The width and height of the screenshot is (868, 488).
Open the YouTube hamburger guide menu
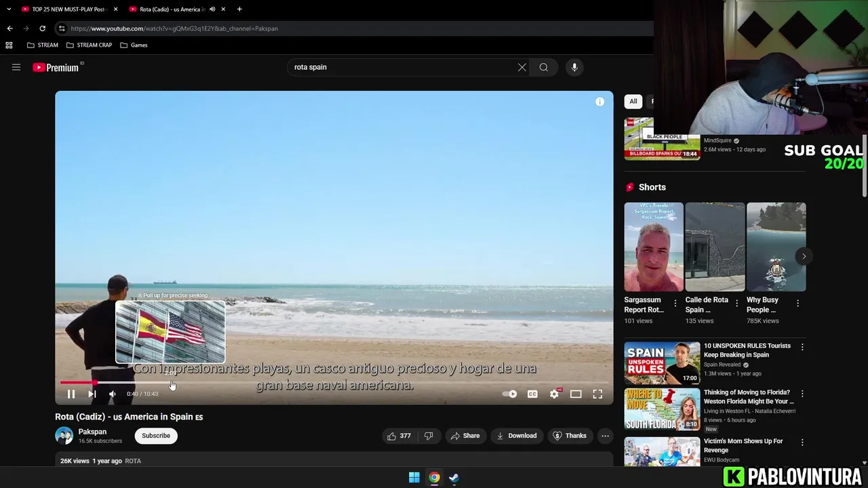click(16, 67)
